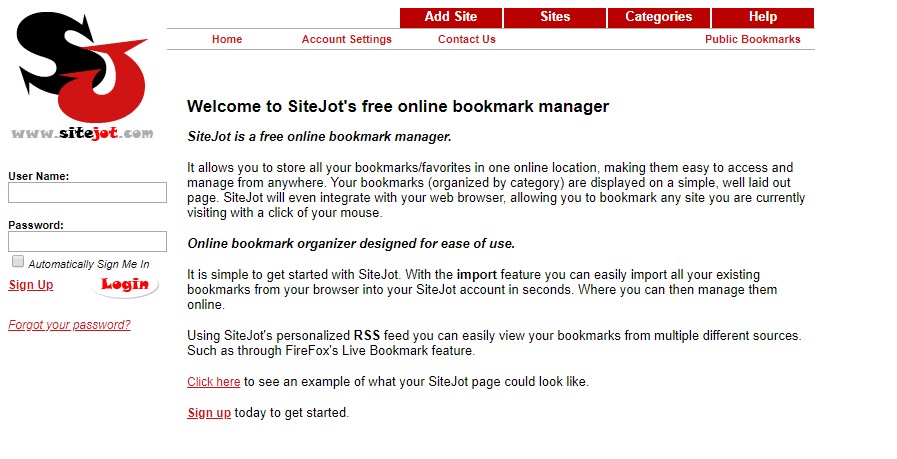897x459 pixels.
Task: Enable Automatically Sign Me In checkbox
Action: (x=18, y=262)
